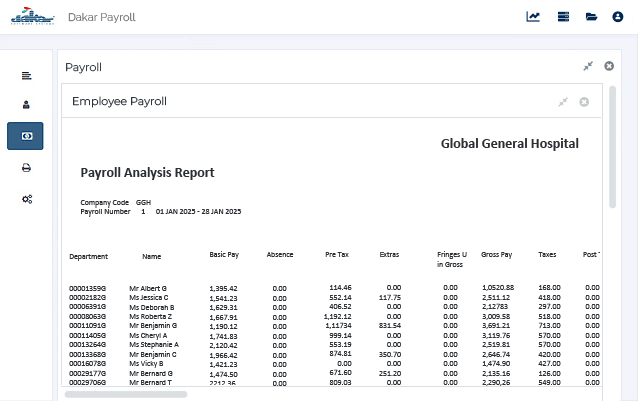Open the analytics chart icon in header
This screenshot has height=401, width=638.
[533, 17]
